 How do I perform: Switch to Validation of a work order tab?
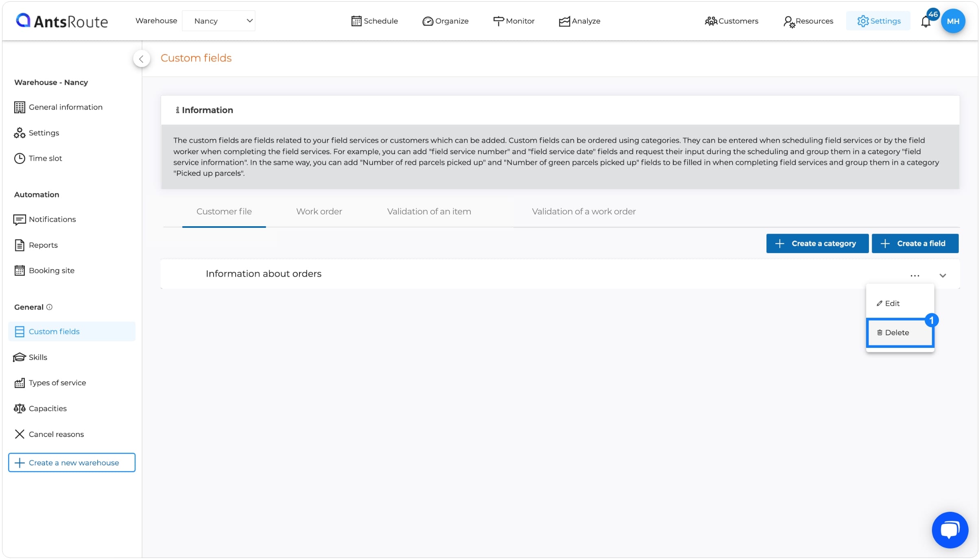(584, 212)
